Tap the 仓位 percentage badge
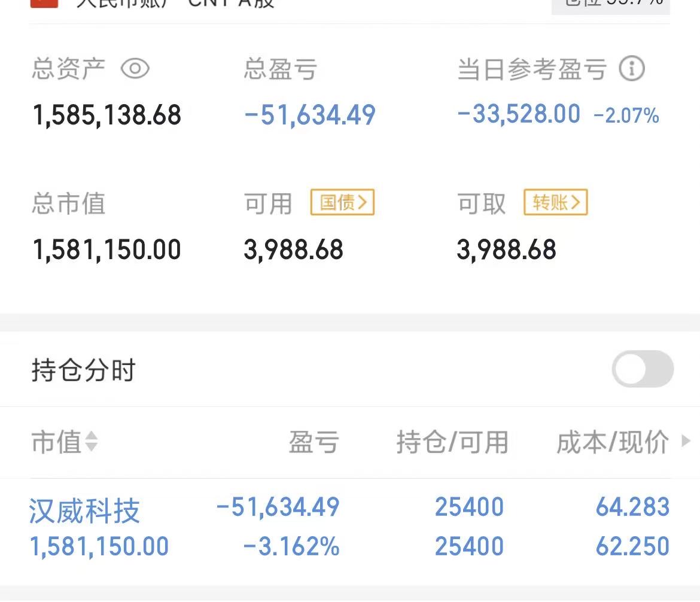Image resolution: width=700 pixels, height=602 pixels. coord(610,4)
